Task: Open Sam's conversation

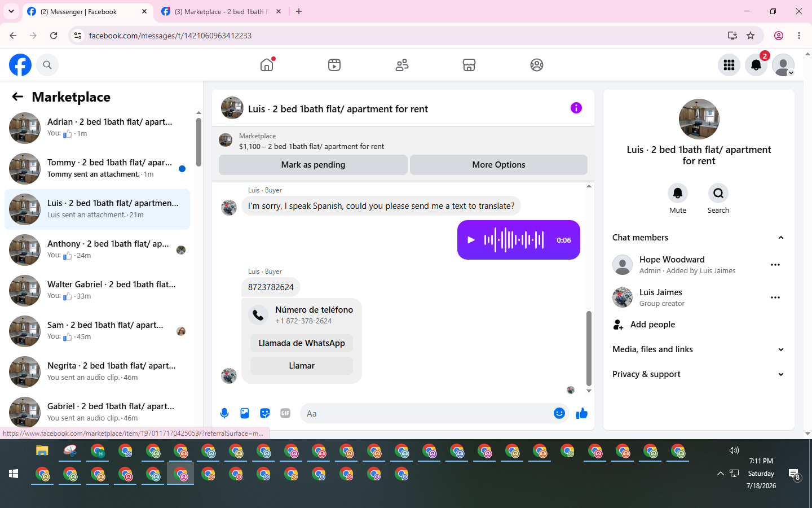Action: point(97,331)
